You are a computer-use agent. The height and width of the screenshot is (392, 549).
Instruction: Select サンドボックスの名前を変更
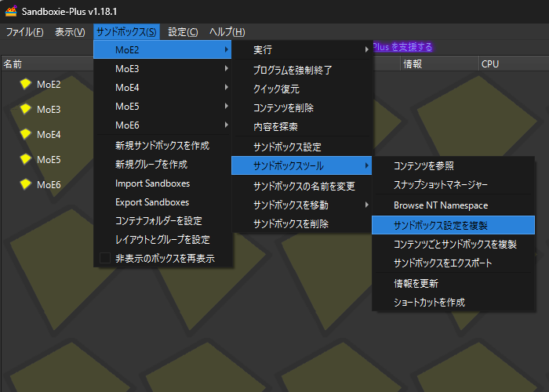tap(302, 187)
